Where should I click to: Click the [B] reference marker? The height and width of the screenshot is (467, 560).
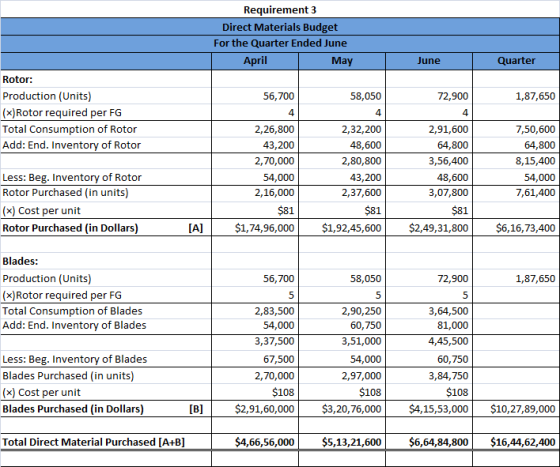pyautogui.click(x=196, y=409)
